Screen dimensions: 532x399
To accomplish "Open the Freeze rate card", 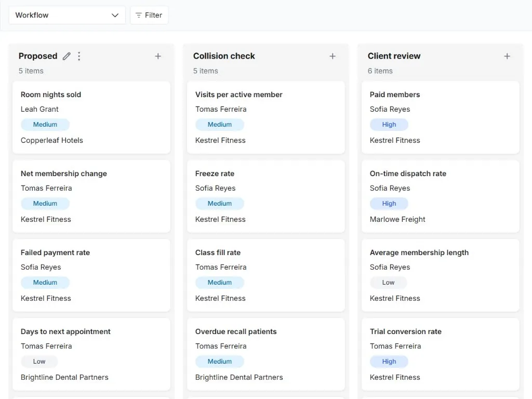I will (x=266, y=196).
